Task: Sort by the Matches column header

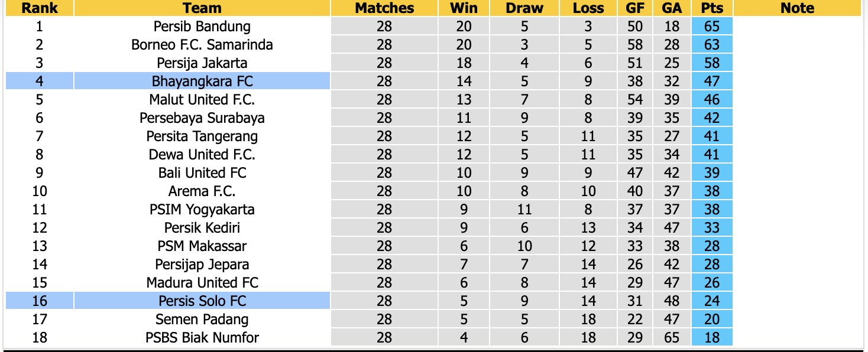Action: coord(384,8)
